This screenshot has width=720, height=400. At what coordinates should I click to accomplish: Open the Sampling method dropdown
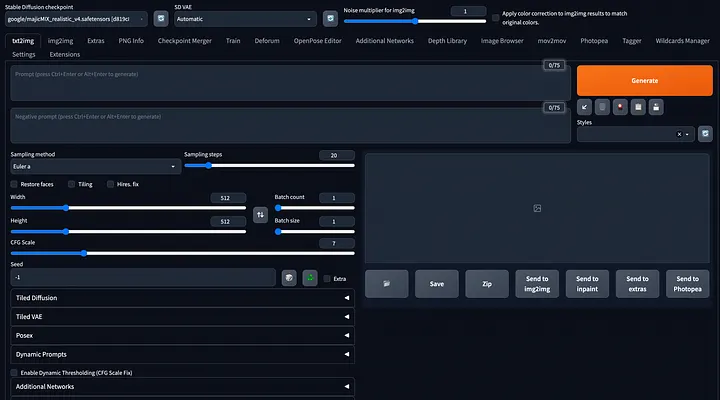pyautogui.click(x=95, y=166)
